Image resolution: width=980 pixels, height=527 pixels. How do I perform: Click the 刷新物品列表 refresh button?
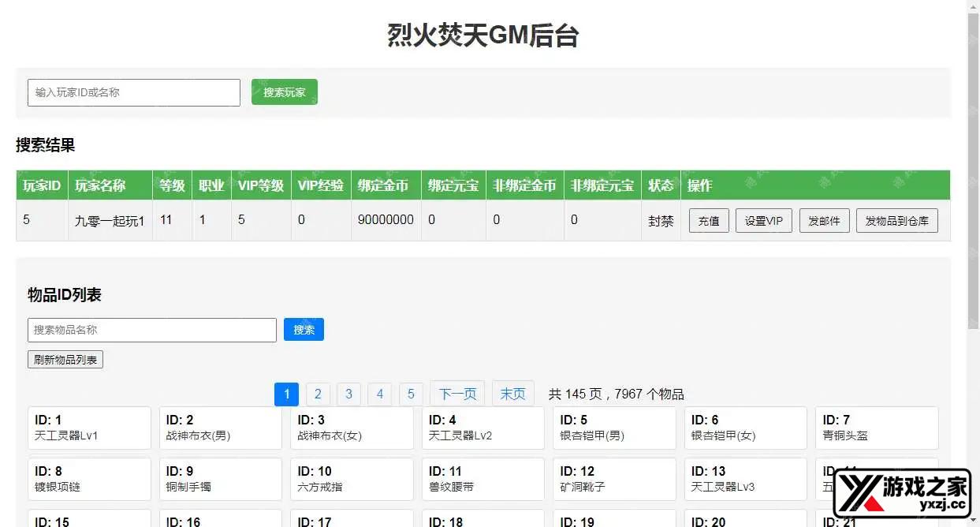pos(65,360)
